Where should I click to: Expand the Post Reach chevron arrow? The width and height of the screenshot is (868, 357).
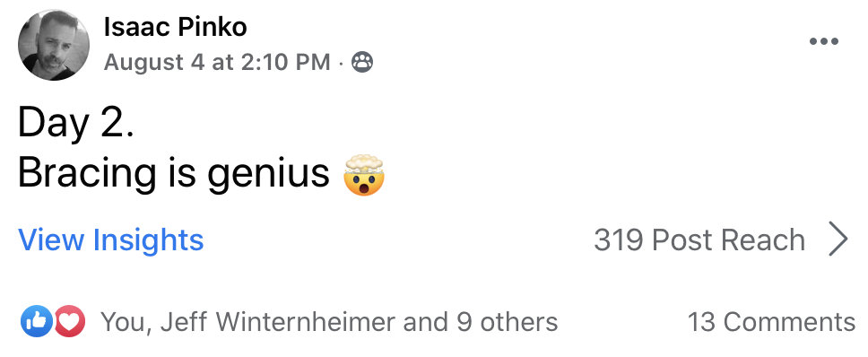[x=838, y=239]
